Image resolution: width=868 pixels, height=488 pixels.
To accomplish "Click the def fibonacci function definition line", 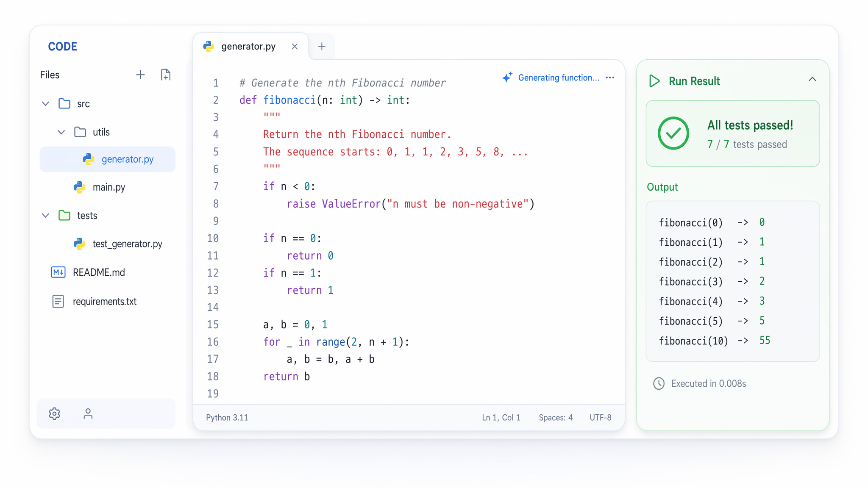I will pos(325,100).
